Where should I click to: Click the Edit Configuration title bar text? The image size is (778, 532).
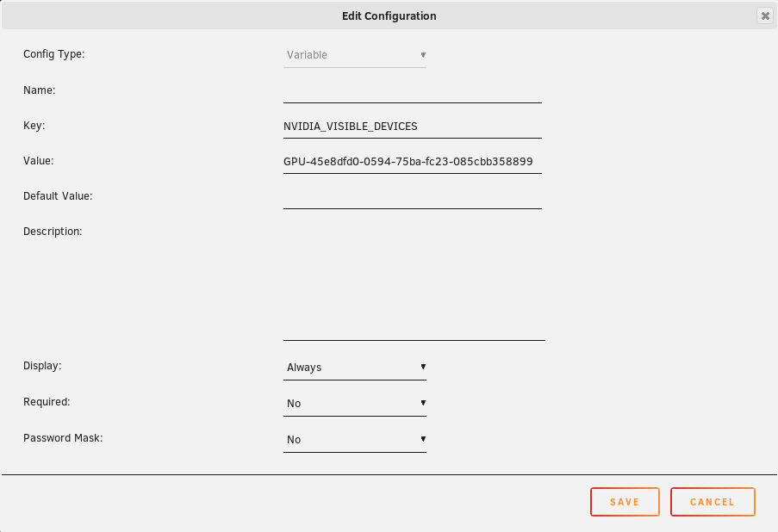click(x=389, y=16)
